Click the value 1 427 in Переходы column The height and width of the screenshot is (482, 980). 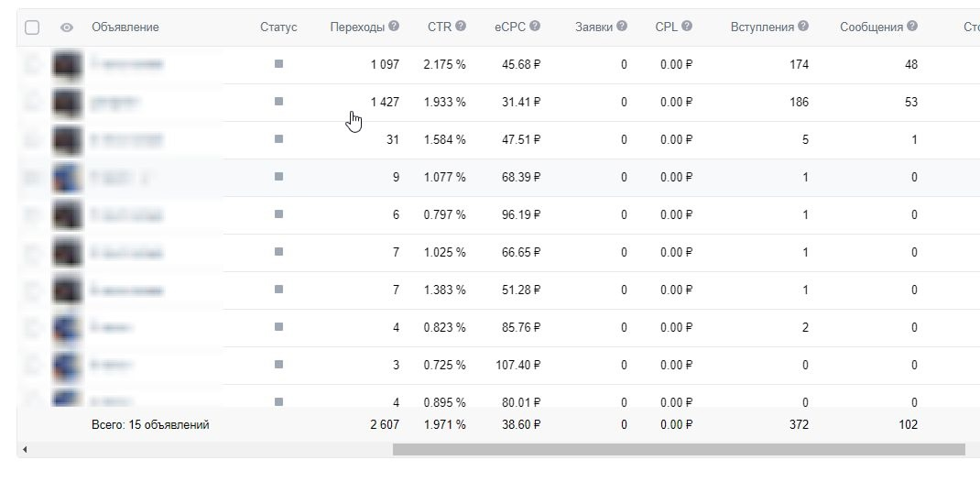[385, 102]
